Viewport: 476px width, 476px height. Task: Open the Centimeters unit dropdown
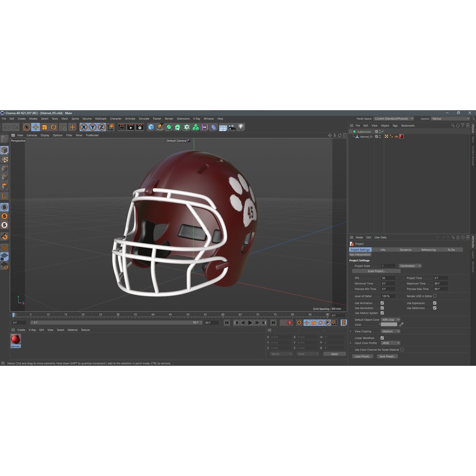coord(410,266)
